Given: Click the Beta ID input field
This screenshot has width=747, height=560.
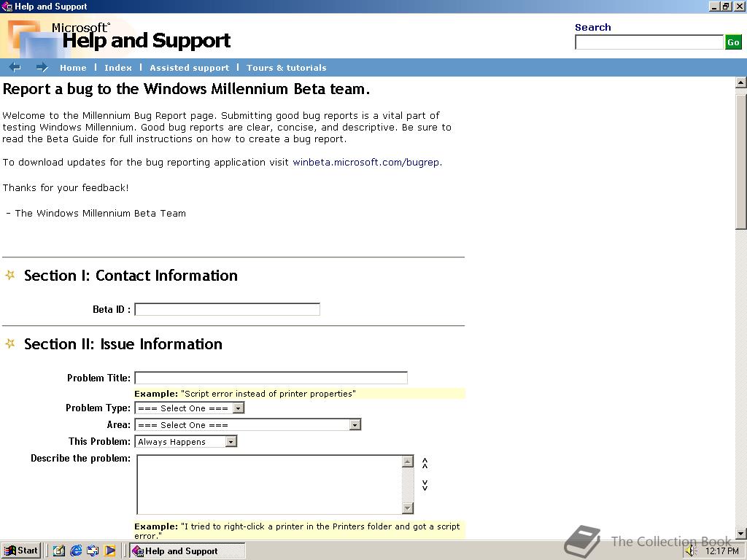Looking at the screenshot, I should (228, 309).
